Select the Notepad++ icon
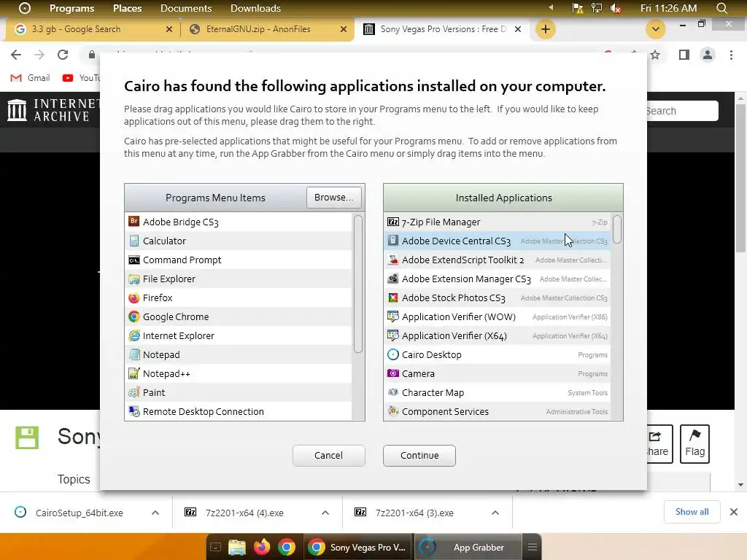The width and height of the screenshot is (747, 560). point(134,374)
